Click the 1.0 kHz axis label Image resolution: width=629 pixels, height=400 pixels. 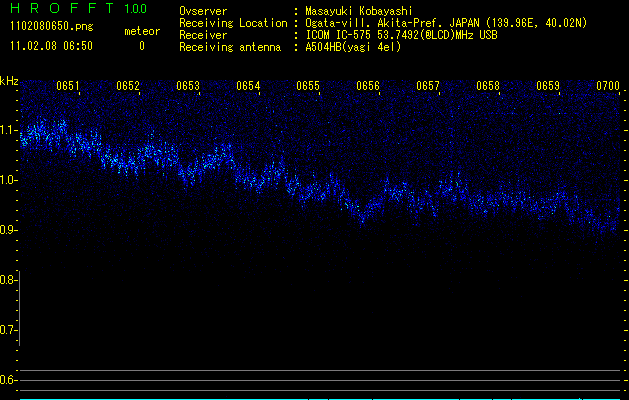coord(9,180)
